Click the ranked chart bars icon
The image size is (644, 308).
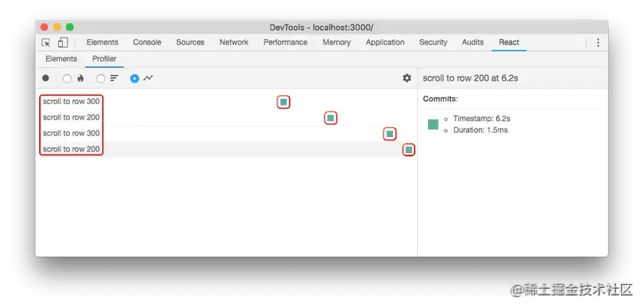pyautogui.click(x=114, y=78)
